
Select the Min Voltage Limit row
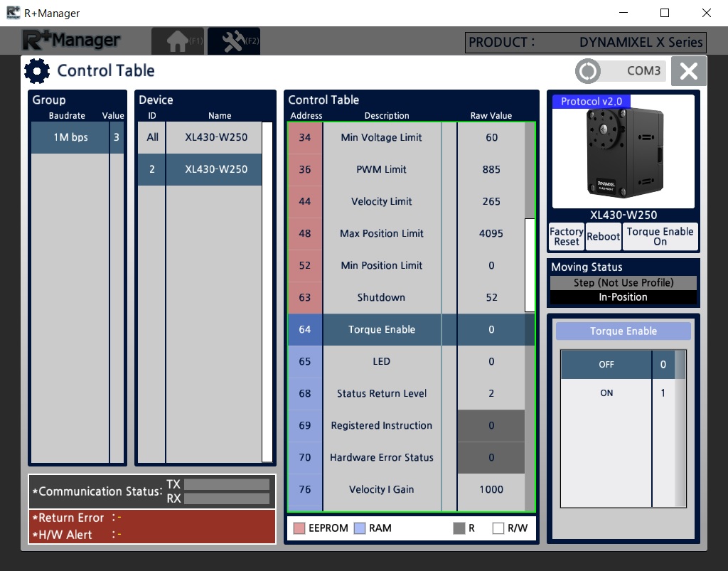(406, 137)
